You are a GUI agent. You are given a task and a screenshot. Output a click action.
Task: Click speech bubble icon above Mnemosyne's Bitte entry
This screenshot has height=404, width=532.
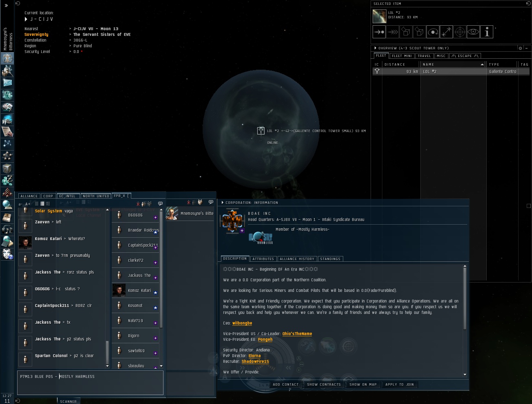tap(211, 202)
